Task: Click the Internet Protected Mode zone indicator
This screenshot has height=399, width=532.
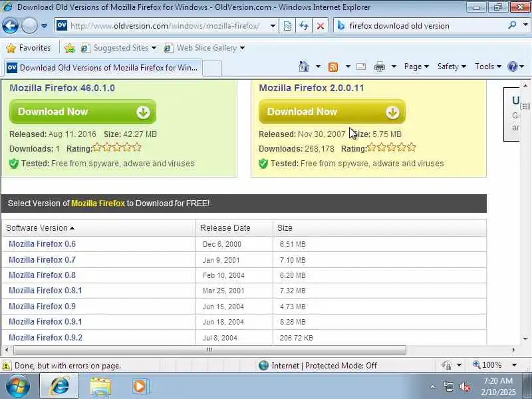Action: click(x=318, y=365)
